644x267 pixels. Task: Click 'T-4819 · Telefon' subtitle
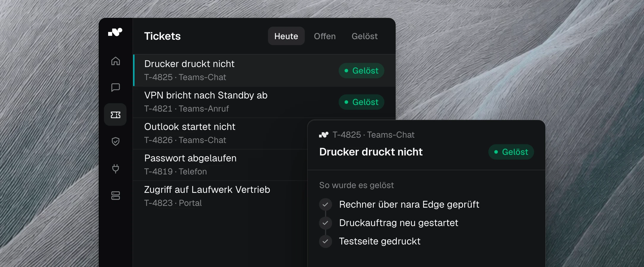(176, 171)
